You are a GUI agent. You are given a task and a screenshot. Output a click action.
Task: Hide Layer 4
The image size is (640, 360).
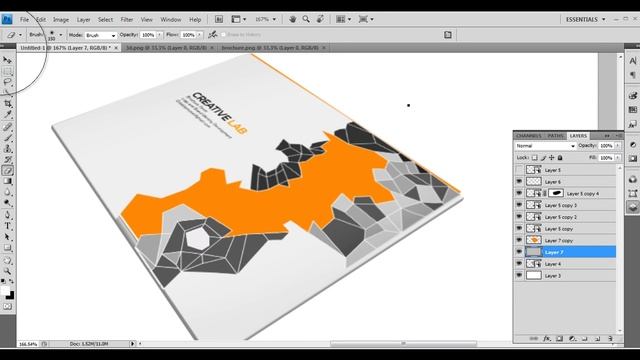tap(519, 264)
